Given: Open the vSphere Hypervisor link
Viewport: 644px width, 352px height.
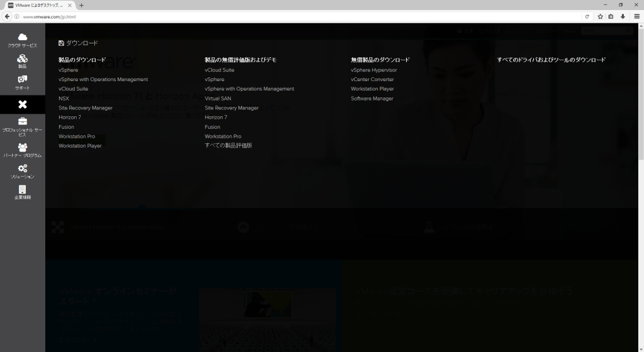Looking at the screenshot, I should click(x=374, y=70).
